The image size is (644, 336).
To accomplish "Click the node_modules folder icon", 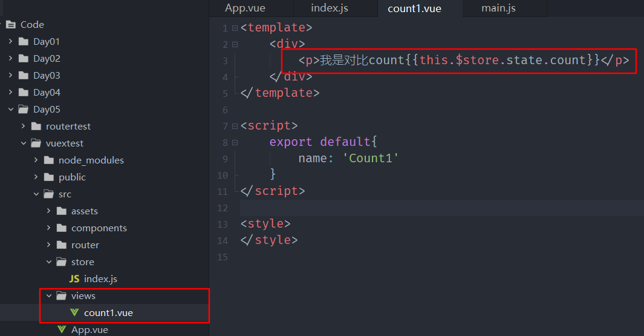I will [49, 160].
